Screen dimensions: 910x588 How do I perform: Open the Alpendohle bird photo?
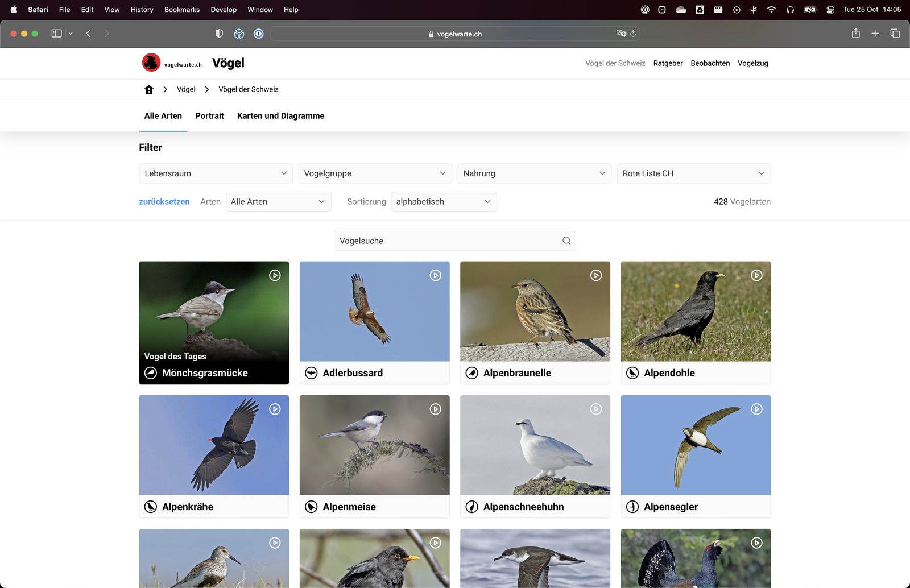(x=696, y=312)
